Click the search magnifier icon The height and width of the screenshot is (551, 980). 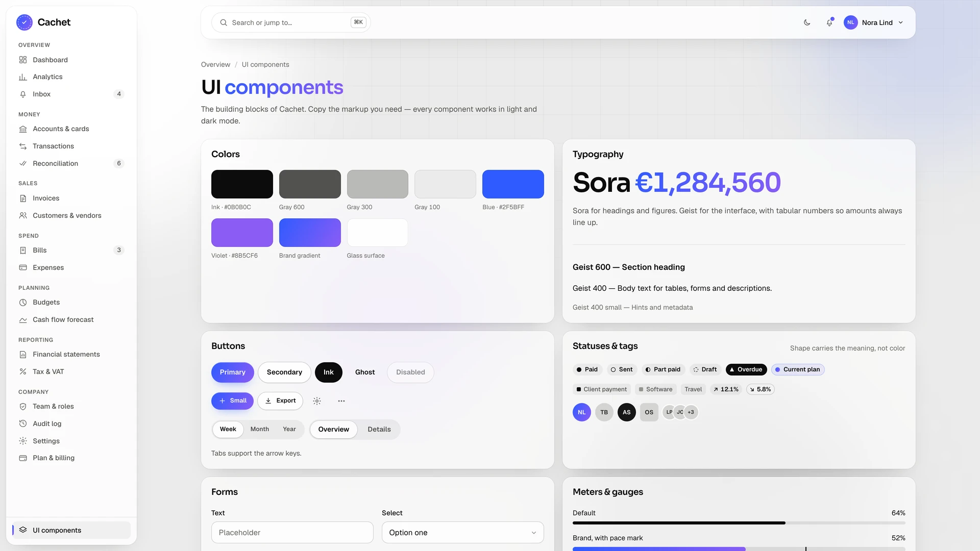[x=224, y=22]
